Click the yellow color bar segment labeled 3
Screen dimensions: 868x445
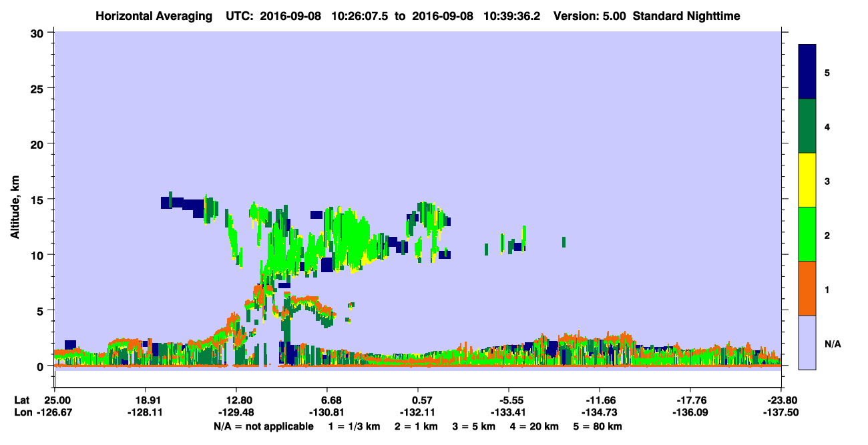(807, 180)
